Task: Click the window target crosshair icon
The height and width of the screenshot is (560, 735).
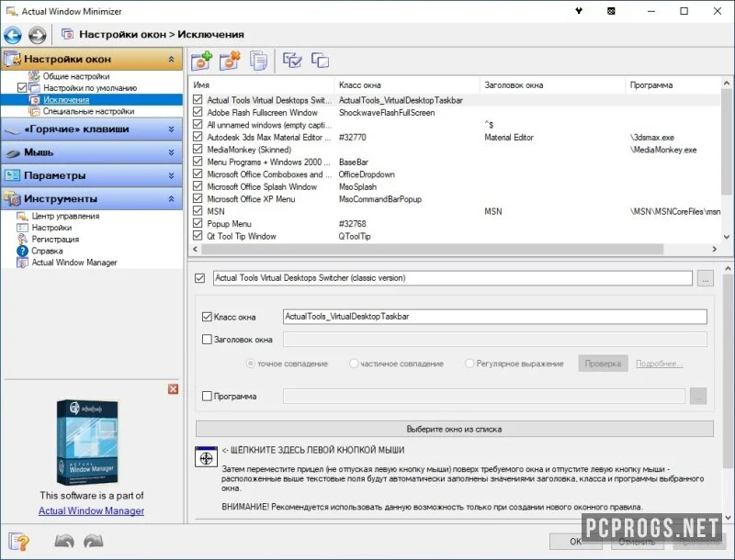Action: point(206,457)
